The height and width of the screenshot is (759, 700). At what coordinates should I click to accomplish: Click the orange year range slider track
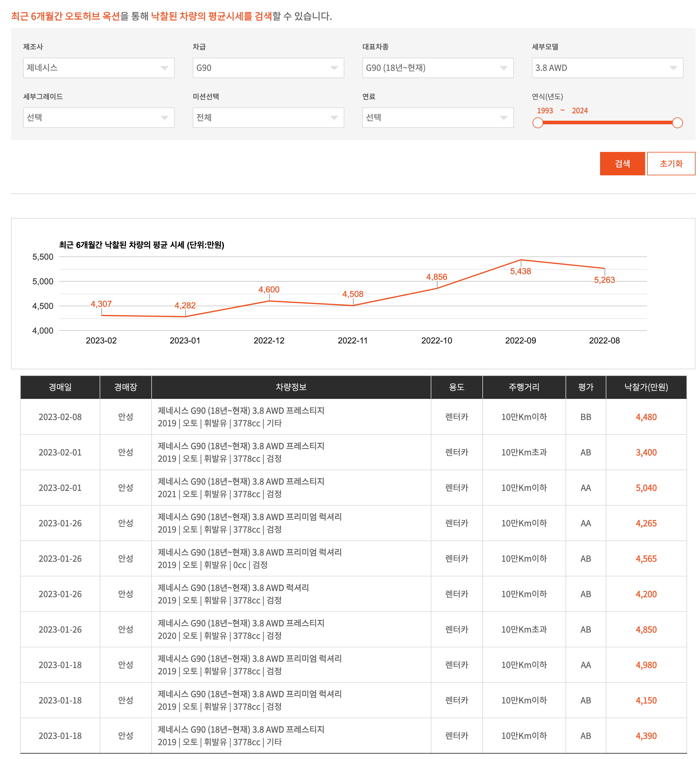[x=608, y=123]
